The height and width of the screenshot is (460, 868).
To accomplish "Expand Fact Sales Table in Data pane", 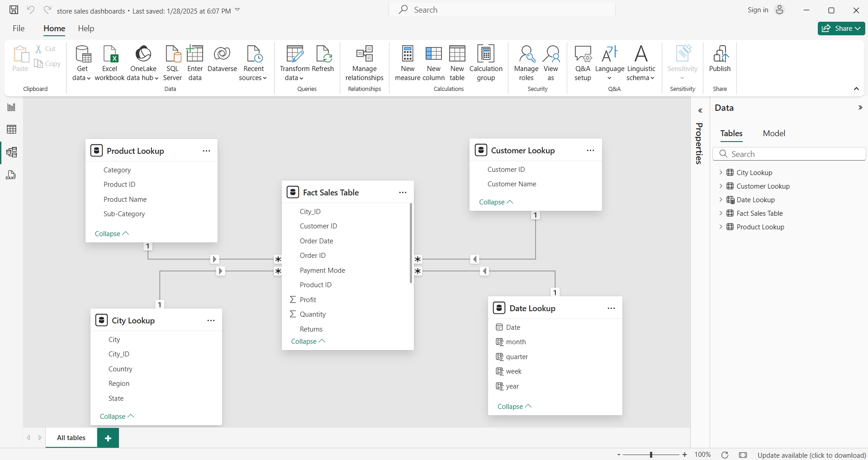I will 721,213.
